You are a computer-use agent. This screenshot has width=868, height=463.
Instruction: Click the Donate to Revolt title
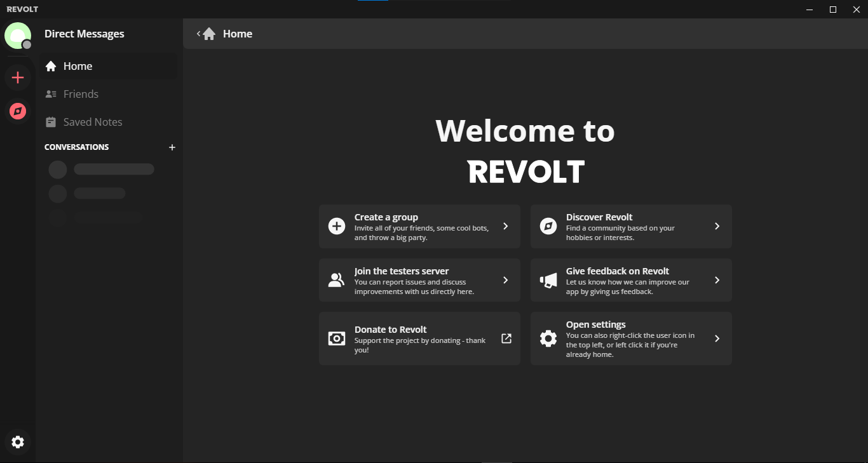(x=390, y=330)
